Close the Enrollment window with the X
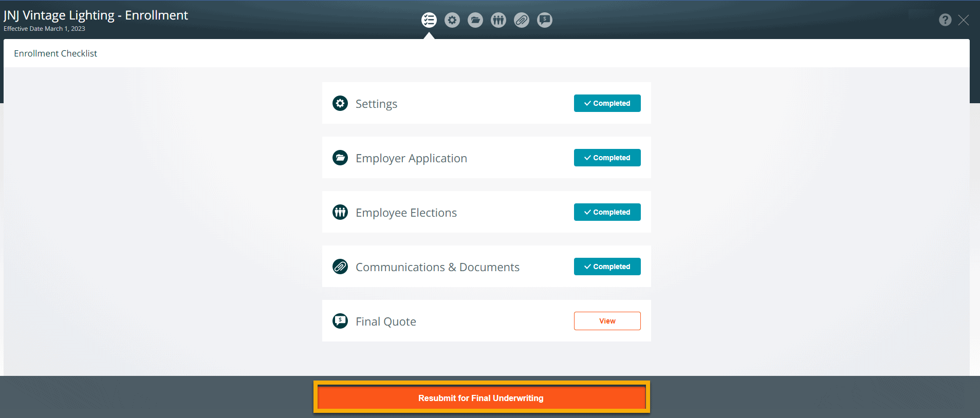 [x=964, y=20]
